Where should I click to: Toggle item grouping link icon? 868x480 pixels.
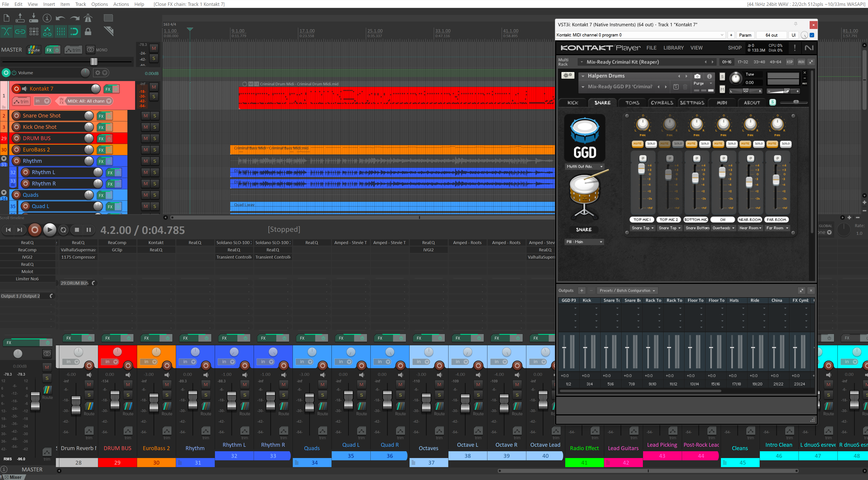(20, 32)
